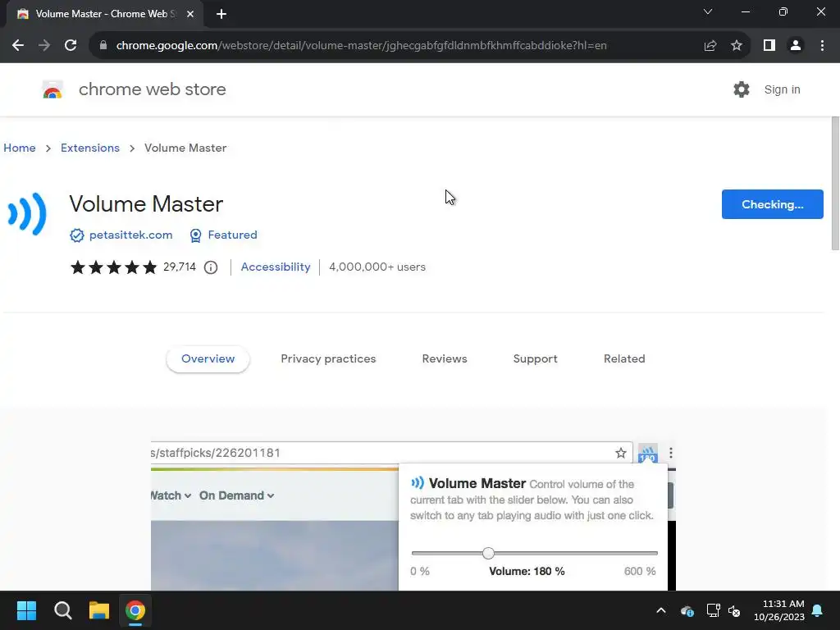Open the Support tab
Image resolution: width=840 pixels, height=630 pixels.
click(x=535, y=359)
